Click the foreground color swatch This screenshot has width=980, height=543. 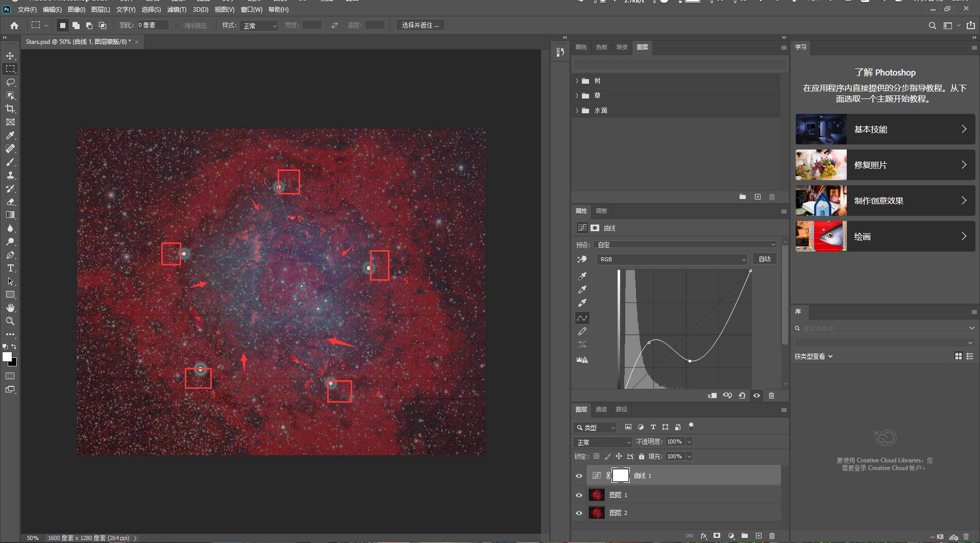(x=7, y=357)
